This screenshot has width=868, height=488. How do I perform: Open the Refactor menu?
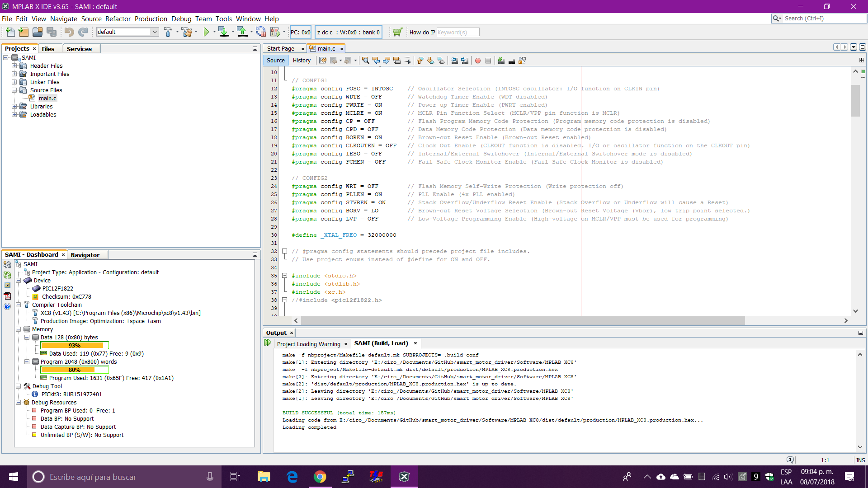[118, 19]
